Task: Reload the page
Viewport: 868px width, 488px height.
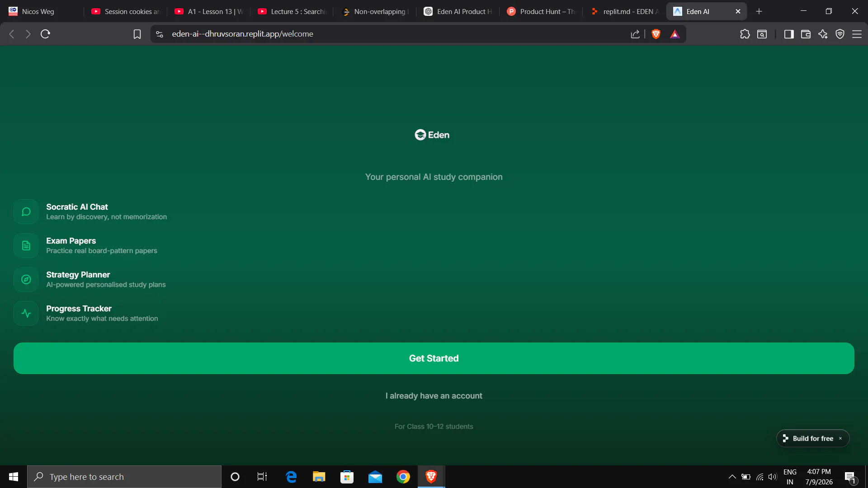Action: tap(45, 34)
